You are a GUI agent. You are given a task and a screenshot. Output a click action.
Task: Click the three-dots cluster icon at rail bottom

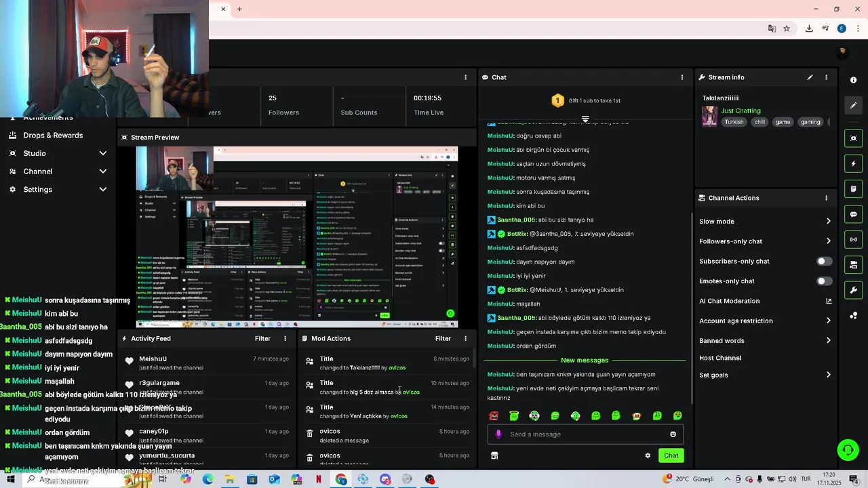pyautogui.click(x=853, y=315)
